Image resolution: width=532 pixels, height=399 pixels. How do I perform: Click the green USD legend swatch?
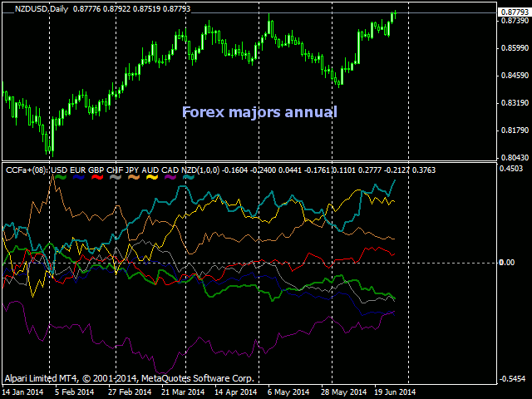tap(61, 177)
